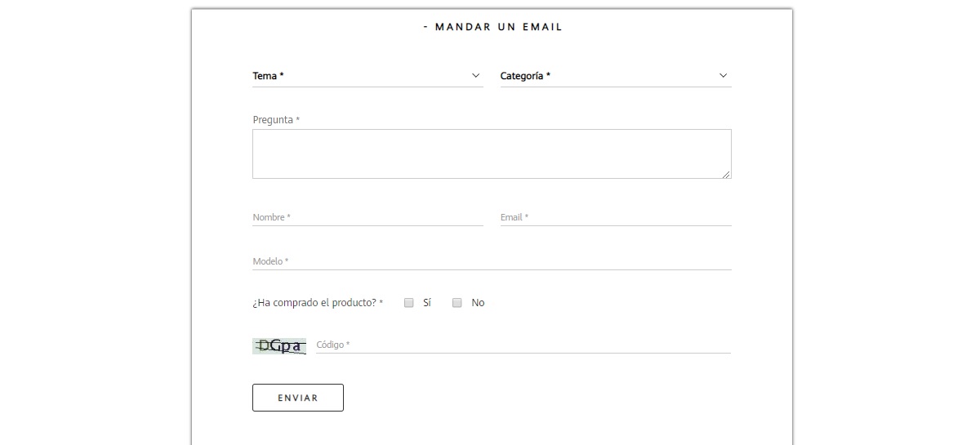Image resolution: width=980 pixels, height=445 pixels.
Task: Tick the Sí checkbox
Action: pyautogui.click(x=409, y=303)
